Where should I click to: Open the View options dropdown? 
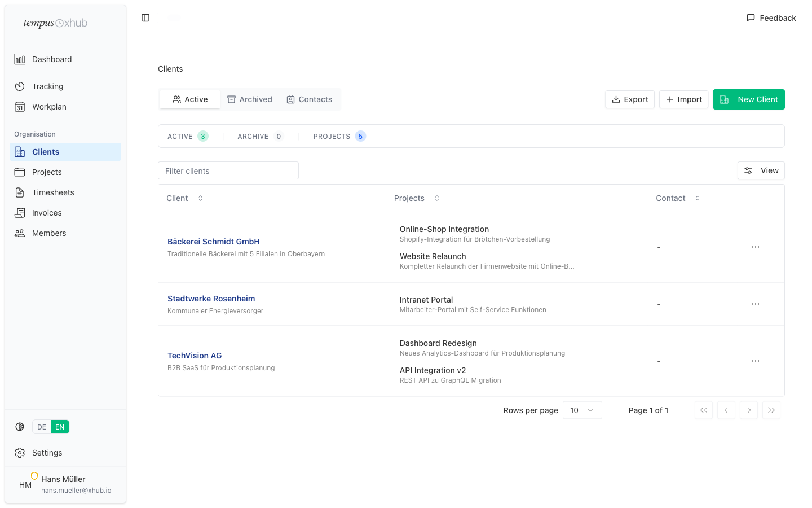pyautogui.click(x=761, y=170)
